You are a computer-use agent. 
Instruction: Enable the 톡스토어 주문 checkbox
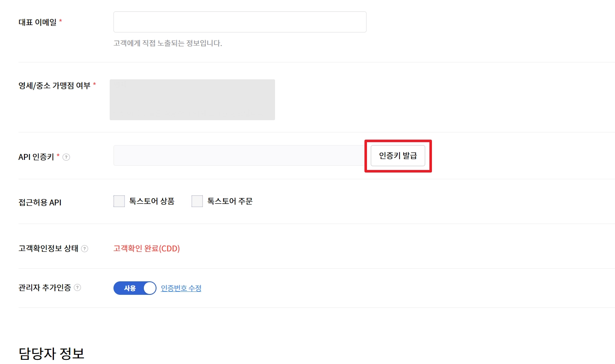coord(197,201)
